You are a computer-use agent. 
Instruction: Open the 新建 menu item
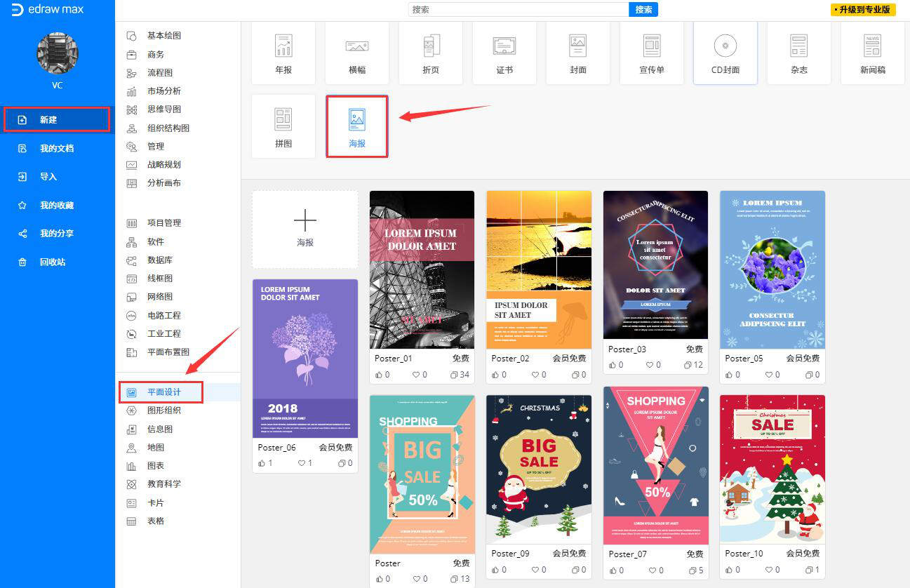57,120
